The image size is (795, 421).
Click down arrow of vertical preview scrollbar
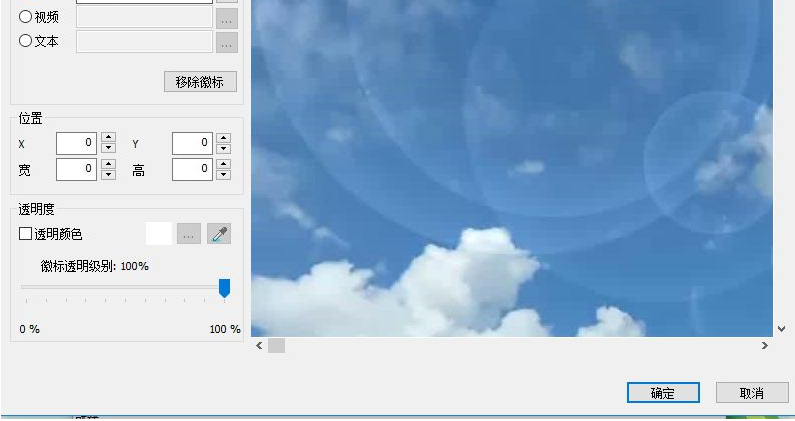(x=781, y=329)
